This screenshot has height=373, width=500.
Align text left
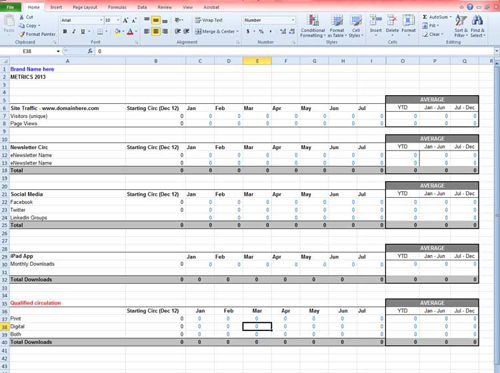click(147, 31)
